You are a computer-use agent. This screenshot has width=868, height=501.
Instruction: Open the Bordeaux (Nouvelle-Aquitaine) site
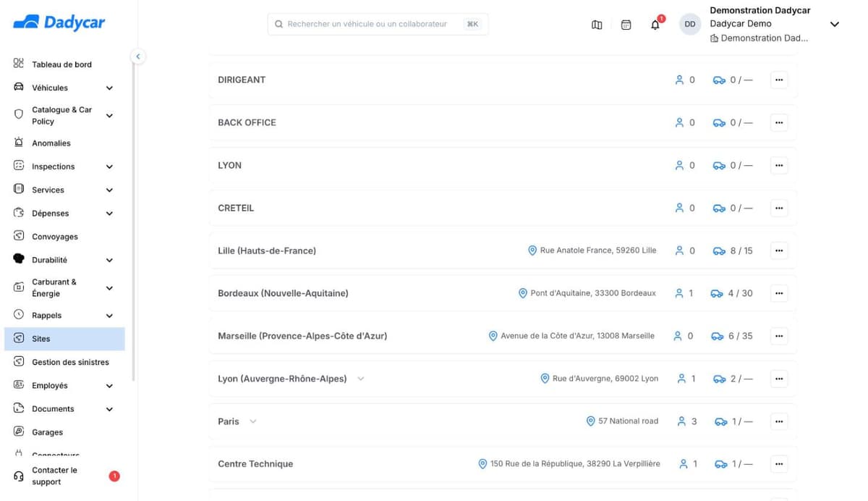click(x=283, y=293)
